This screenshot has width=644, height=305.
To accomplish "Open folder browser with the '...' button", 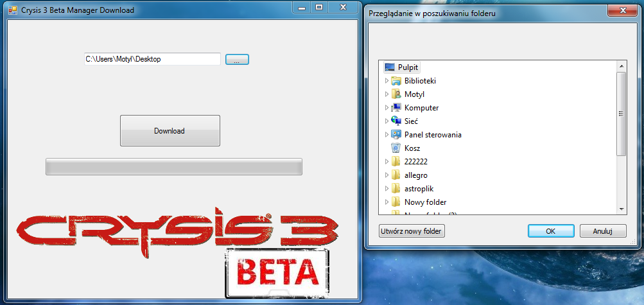I will click(x=237, y=60).
